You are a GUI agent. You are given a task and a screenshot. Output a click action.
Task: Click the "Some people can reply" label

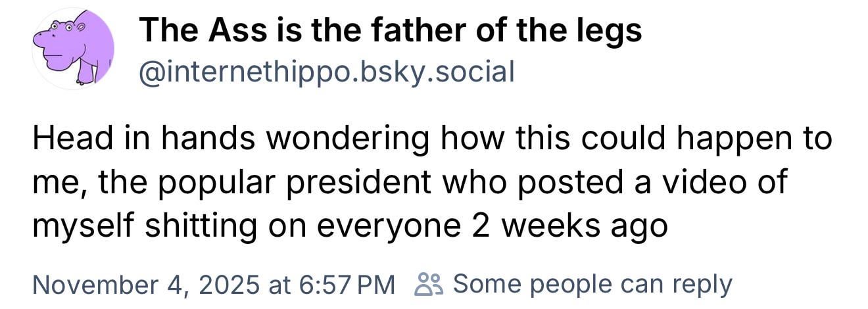pyautogui.click(x=592, y=285)
